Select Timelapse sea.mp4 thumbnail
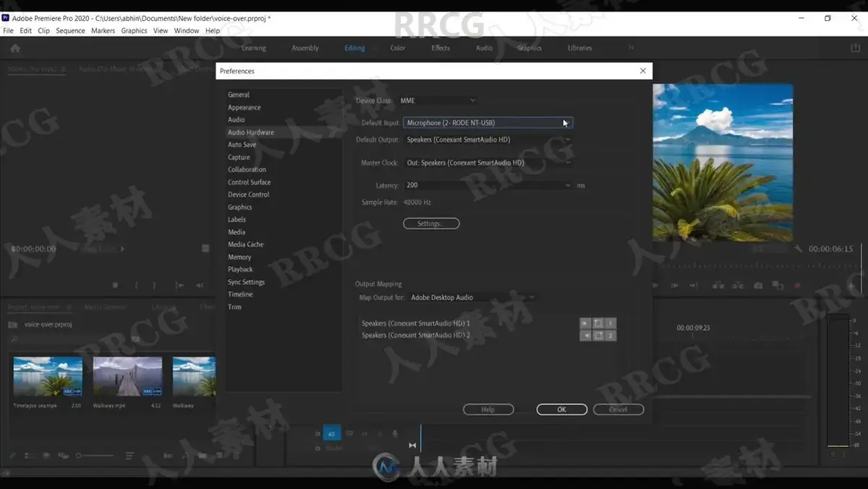Image resolution: width=868 pixels, height=489 pixels. click(48, 376)
